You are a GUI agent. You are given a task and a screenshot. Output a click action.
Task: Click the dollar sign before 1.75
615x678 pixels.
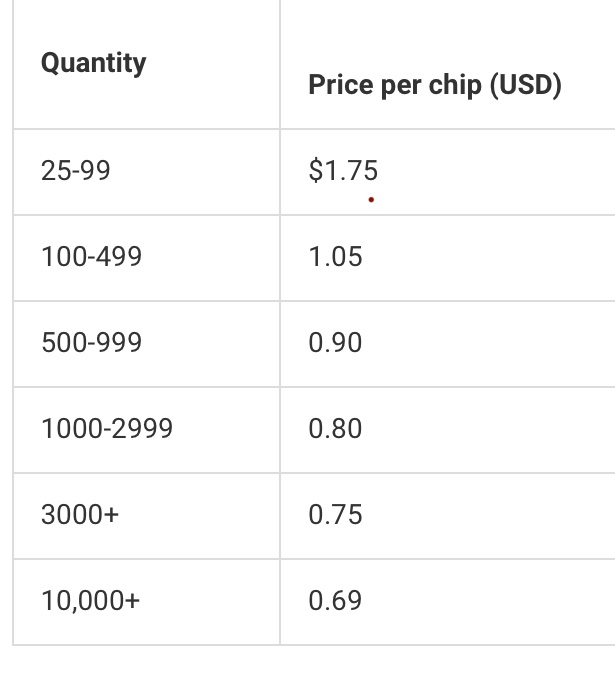pos(315,171)
